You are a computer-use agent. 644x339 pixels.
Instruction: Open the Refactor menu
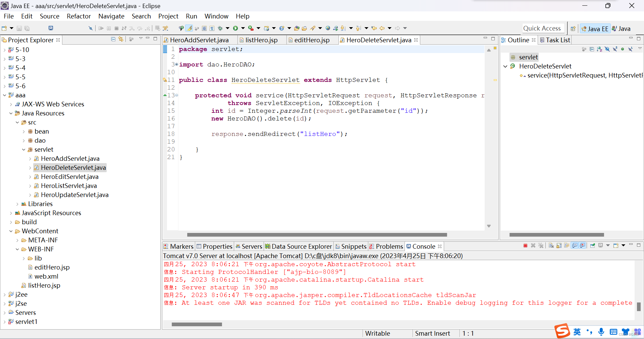pos(78,16)
